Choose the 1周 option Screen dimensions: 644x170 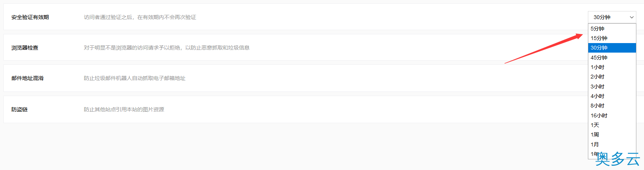coord(612,135)
